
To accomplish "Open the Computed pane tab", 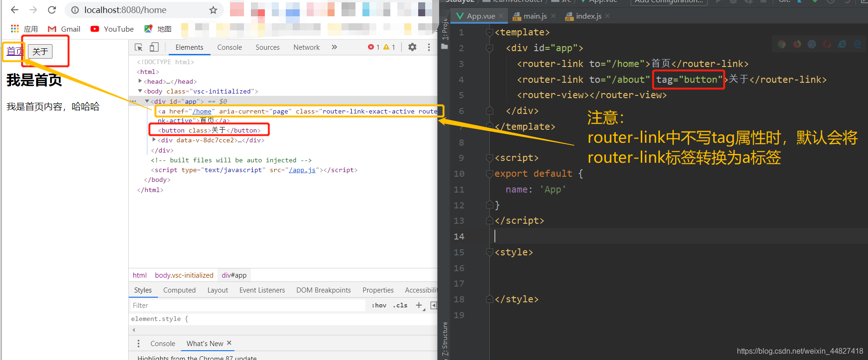I will [x=179, y=290].
